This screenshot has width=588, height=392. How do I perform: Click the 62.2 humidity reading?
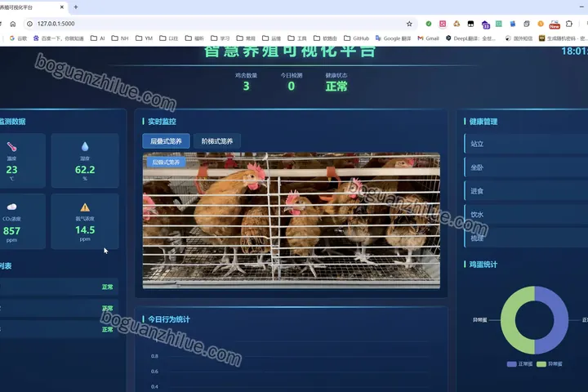coord(85,170)
